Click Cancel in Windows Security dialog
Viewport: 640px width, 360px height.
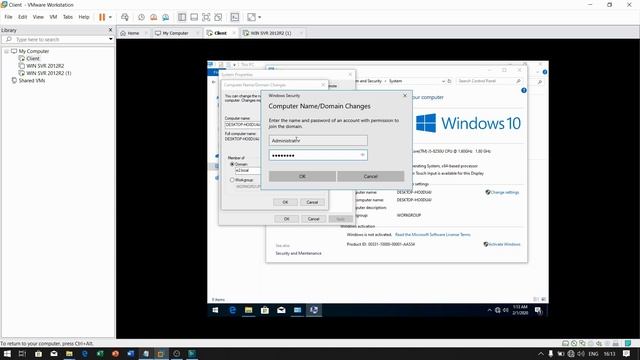pos(371,176)
